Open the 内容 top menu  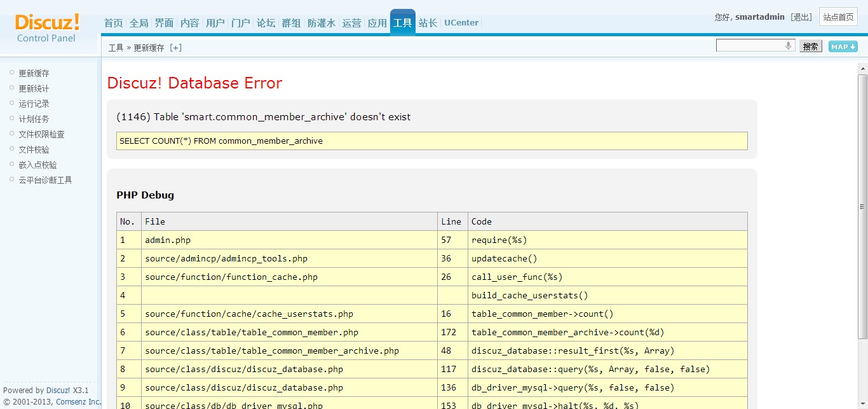point(189,23)
